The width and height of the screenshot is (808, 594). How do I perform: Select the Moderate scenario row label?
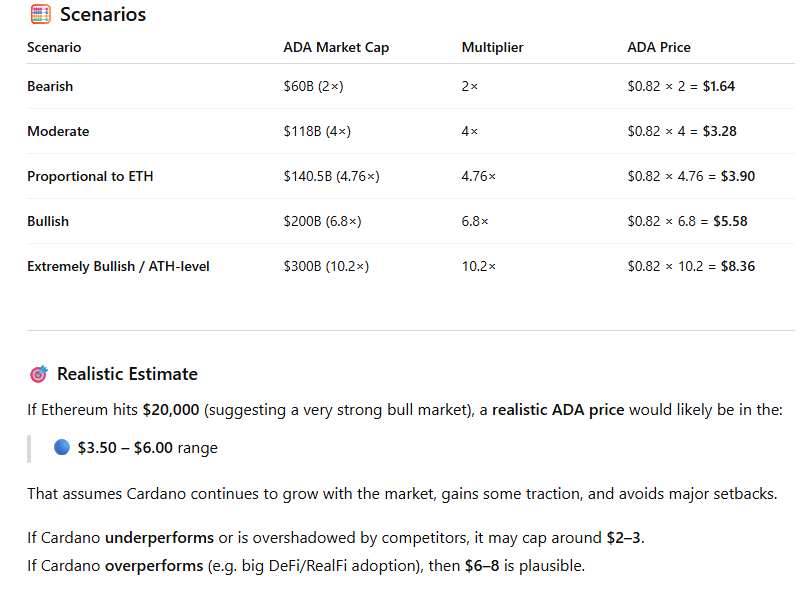pyautogui.click(x=58, y=131)
